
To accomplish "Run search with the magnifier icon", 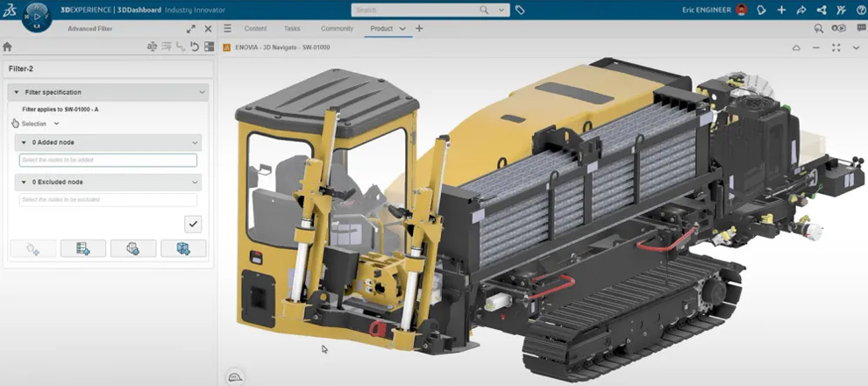I will pos(484,10).
